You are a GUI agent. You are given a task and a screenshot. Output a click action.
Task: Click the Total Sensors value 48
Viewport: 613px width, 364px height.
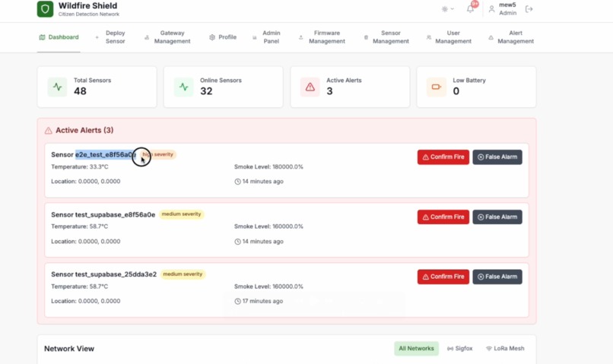pos(80,91)
